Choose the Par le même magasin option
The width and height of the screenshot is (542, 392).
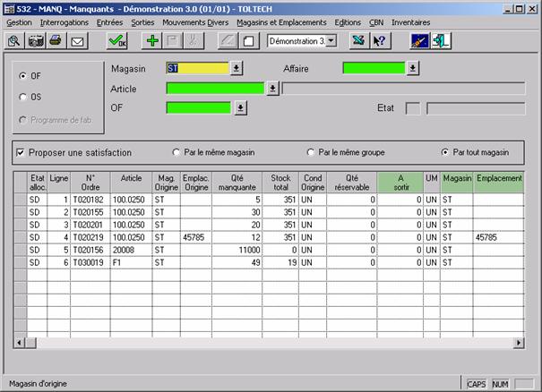click(x=176, y=152)
